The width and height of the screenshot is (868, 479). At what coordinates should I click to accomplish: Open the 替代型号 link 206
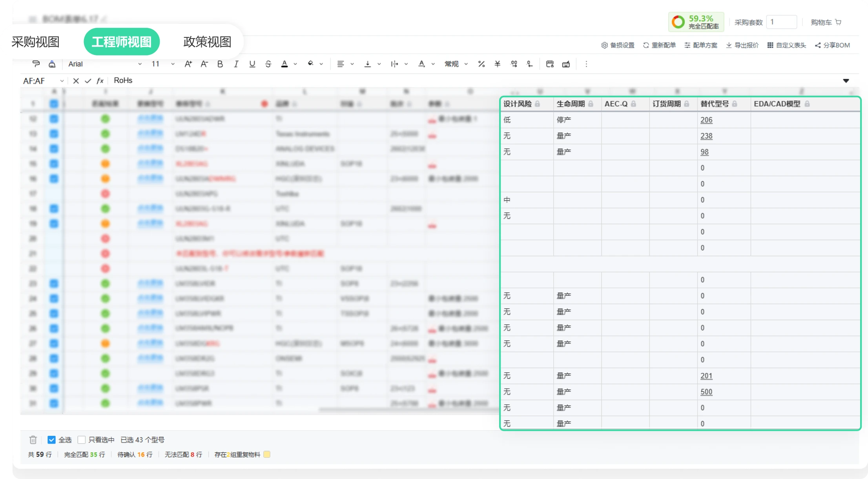[x=706, y=120]
